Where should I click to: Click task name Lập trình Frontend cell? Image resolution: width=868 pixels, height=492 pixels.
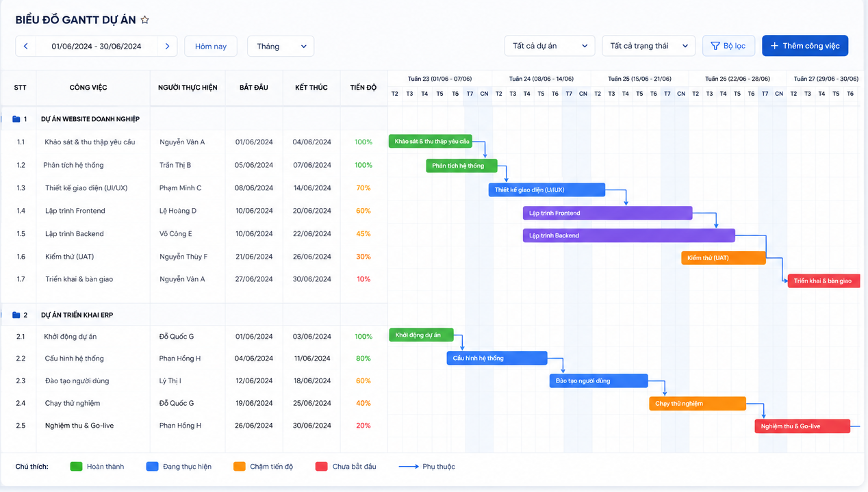point(75,211)
